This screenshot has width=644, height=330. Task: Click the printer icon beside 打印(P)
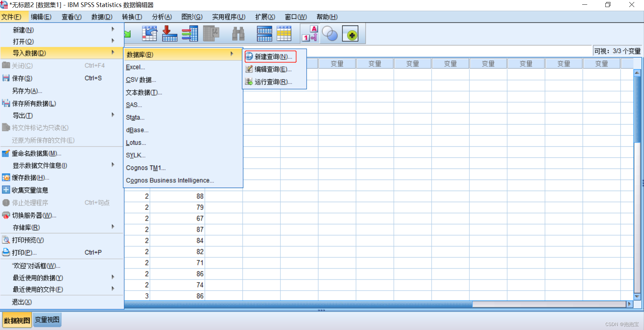coord(6,252)
